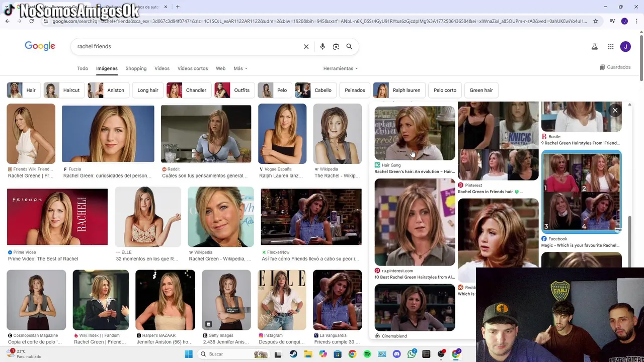
Task: Apply the Cabello filter chip
Action: (x=315, y=90)
